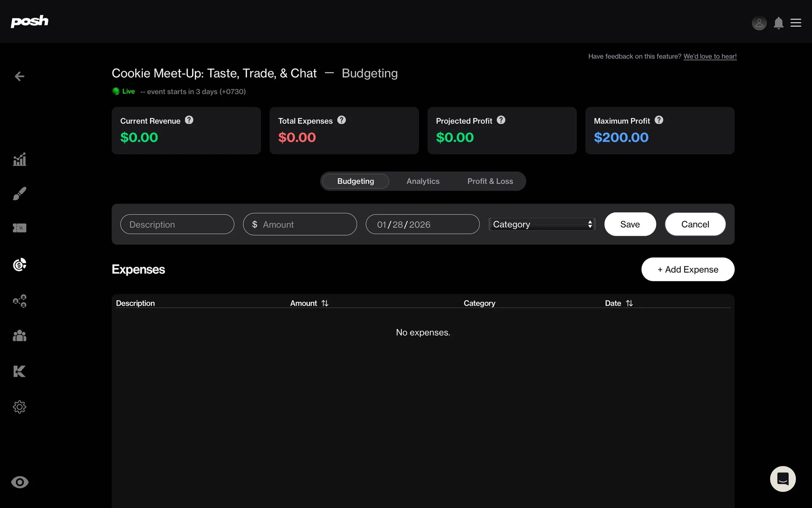Open the ticket sidebar icon
The height and width of the screenshot is (508, 812).
[x=19, y=228]
